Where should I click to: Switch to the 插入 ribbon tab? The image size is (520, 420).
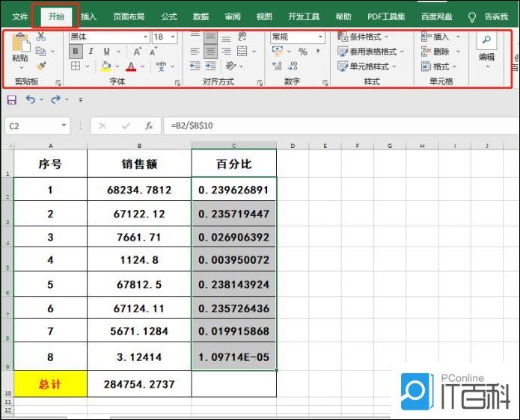89,16
